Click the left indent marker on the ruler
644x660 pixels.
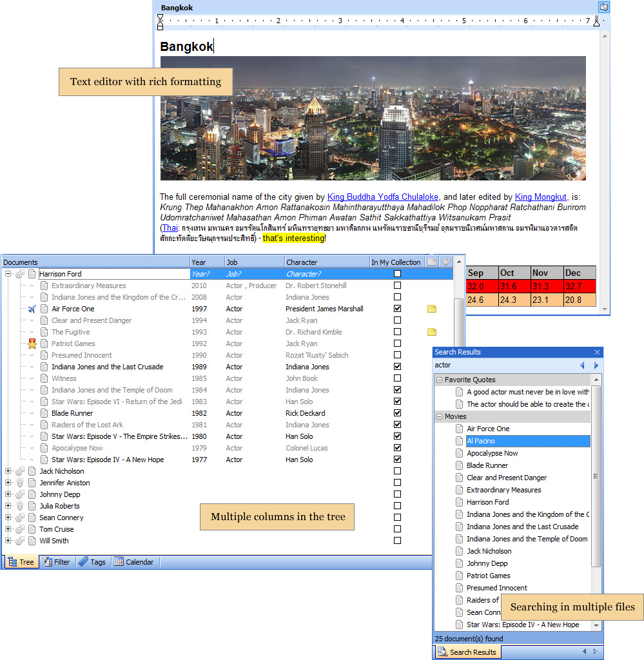tap(160, 26)
